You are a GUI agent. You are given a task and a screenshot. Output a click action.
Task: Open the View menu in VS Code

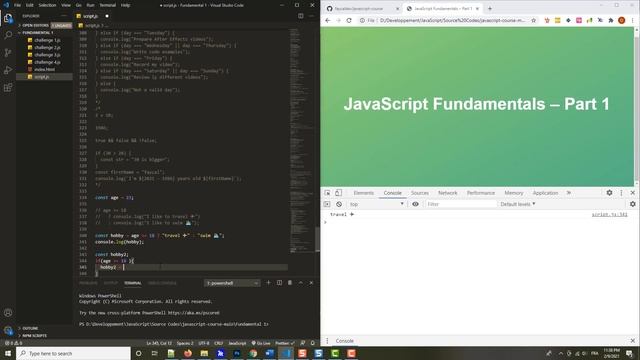tap(66, 5)
